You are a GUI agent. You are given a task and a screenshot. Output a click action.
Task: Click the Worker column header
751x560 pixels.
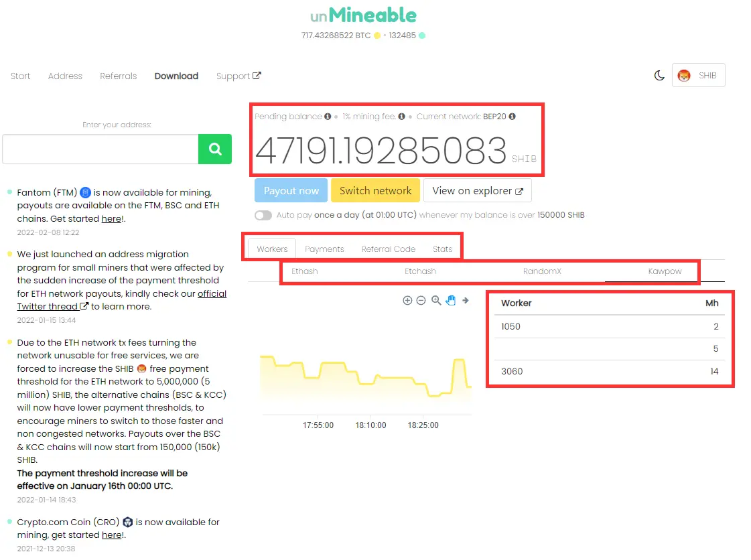(x=517, y=303)
